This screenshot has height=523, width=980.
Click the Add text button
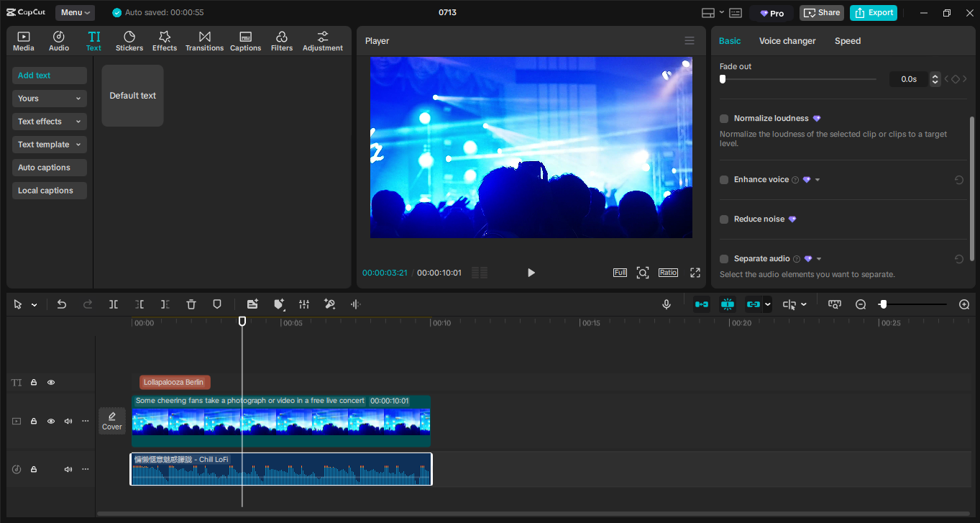pyautogui.click(x=49, y=75)
